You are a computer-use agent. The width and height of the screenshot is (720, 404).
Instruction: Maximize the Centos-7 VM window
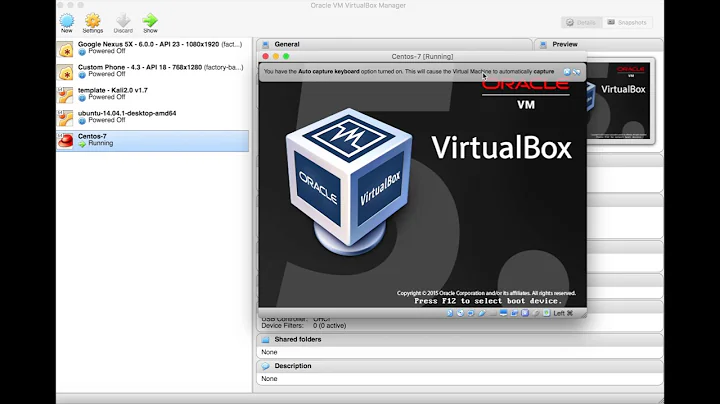click(x=286, y=56)
